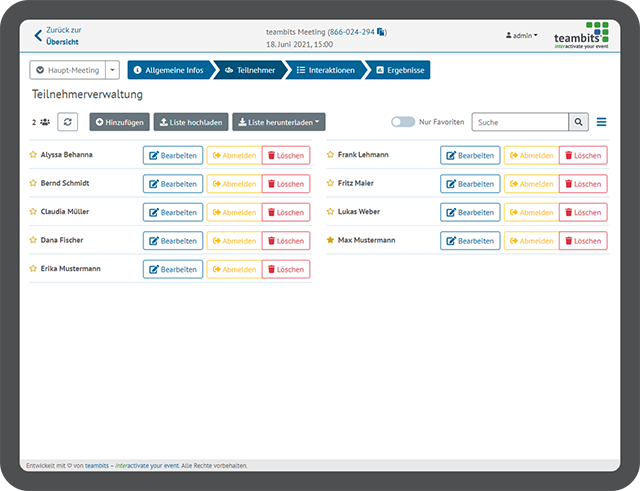Edit Frank Lehmann via Bearbeiten

470,155
